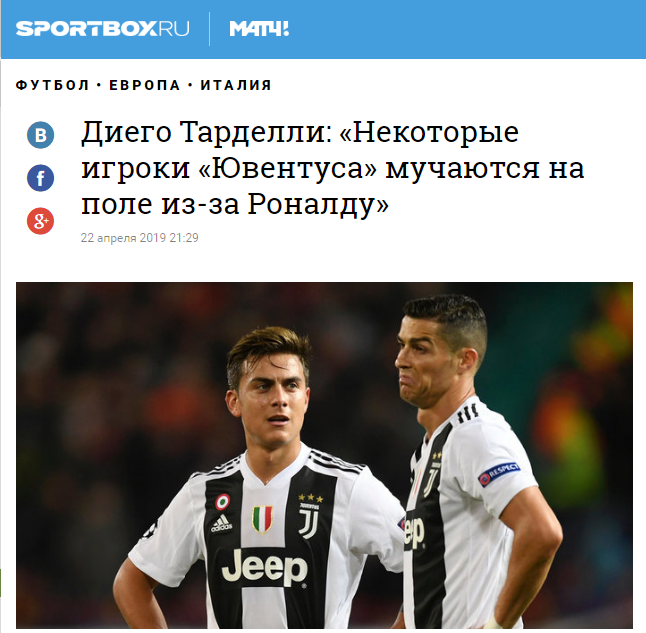Viewport: 646px width, 633px height.
Task: Click the divider between Sportbox and Матч!
Action: point(209,29)
